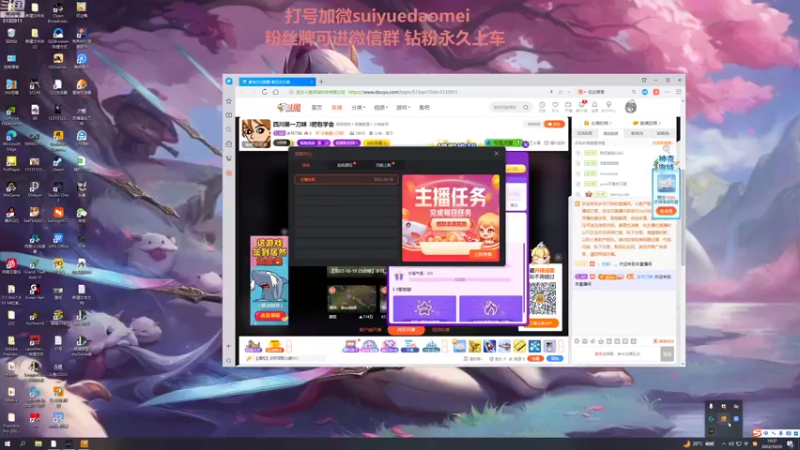Click the orange button under video player
The width and height of the screenshot is (800, 450).
406,330
